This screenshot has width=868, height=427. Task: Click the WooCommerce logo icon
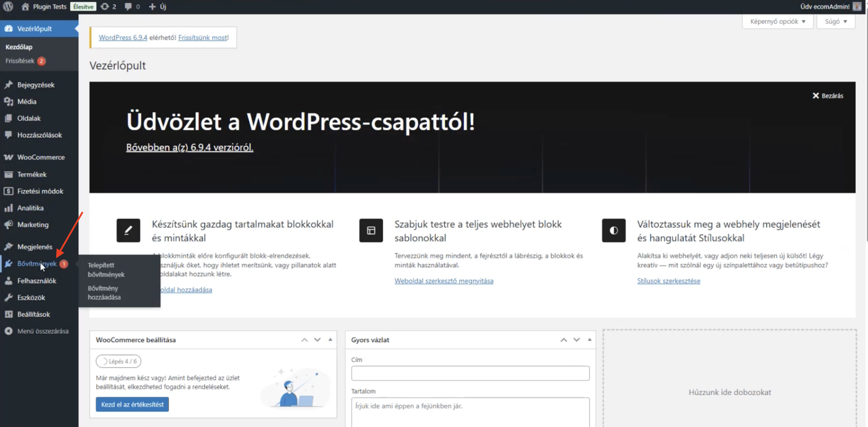tap(9, 157)
